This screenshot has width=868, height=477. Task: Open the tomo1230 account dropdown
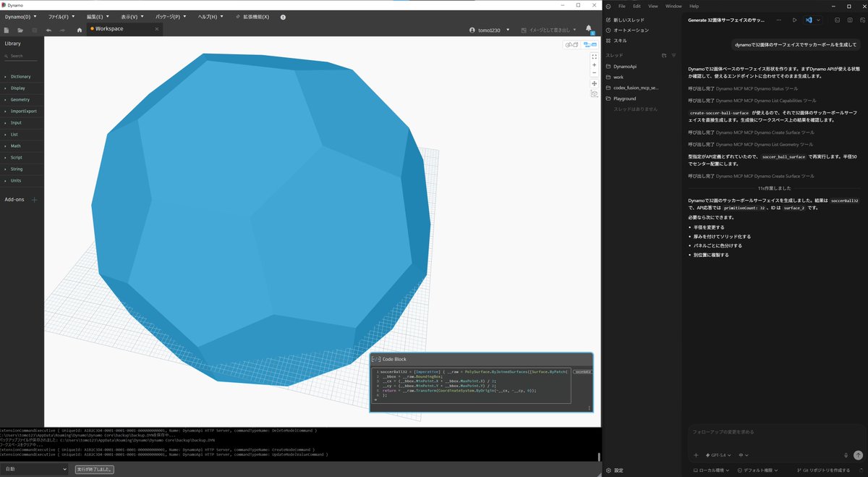pos(490,30)
